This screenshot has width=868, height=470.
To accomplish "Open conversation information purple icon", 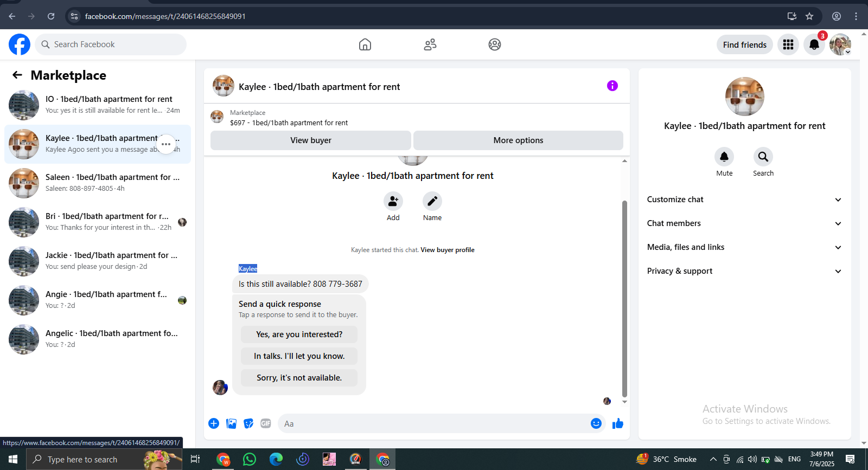I will 612,86.
